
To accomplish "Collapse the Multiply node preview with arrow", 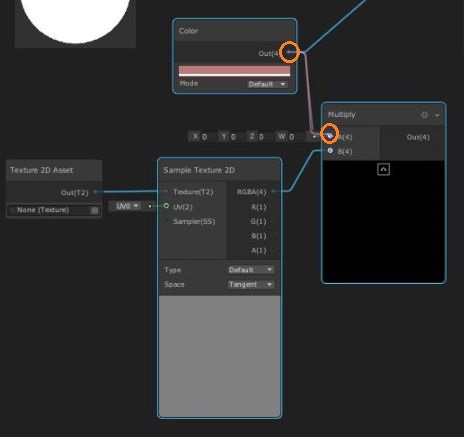I will coord(383,169).
